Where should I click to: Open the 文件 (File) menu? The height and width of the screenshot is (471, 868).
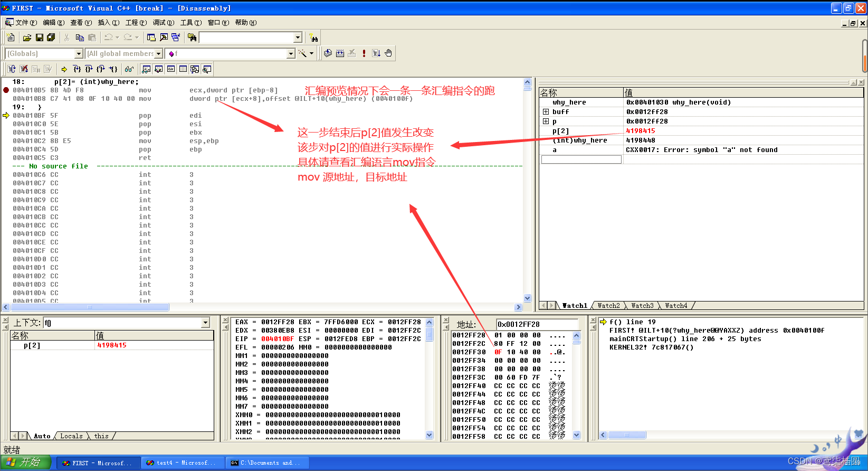pyautogui.click(x=25, y=23)
